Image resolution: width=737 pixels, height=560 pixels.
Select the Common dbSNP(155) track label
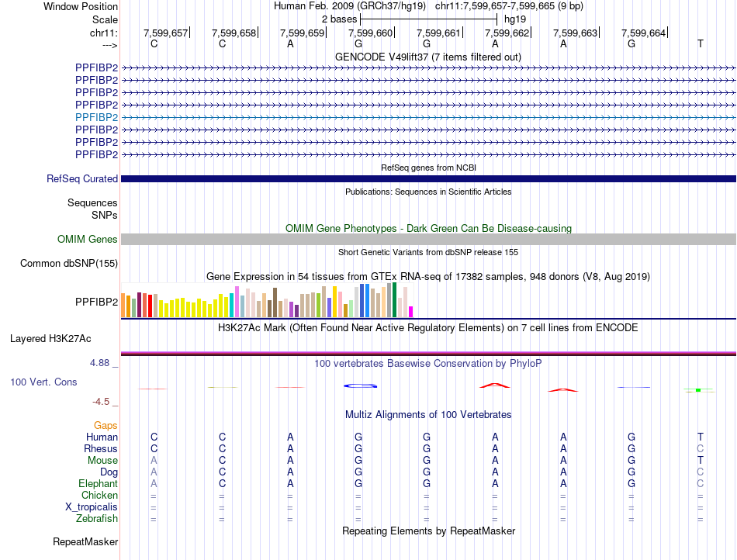(69, 263)
